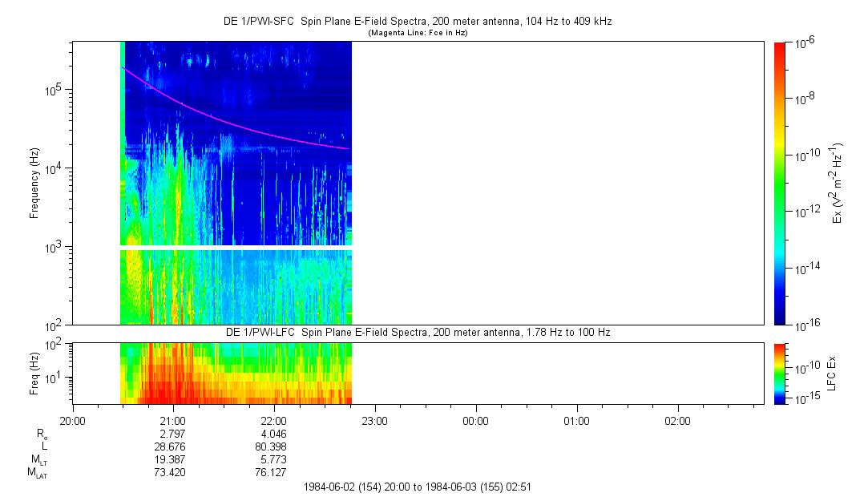This screenshot has width=868, height=497.
Task: Select the 23:00 time axis tick label
Action: pos(375,420)
